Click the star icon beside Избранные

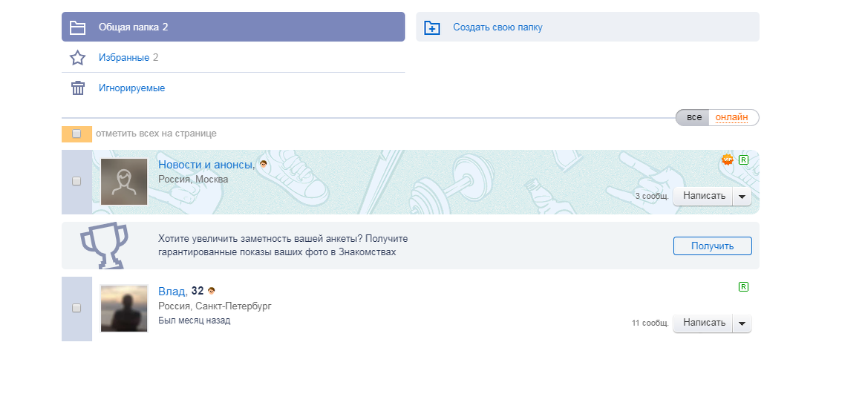point(77,58)
